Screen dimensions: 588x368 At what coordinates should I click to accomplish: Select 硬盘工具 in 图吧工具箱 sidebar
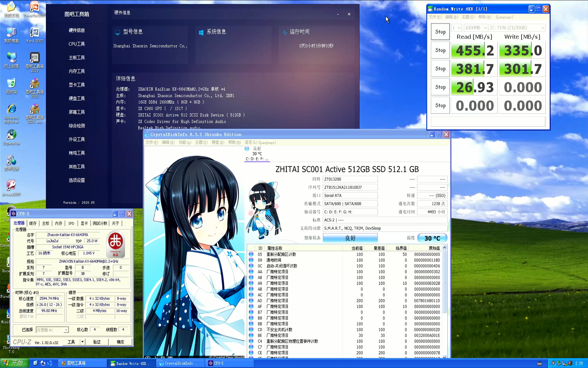tap(76, 98)
